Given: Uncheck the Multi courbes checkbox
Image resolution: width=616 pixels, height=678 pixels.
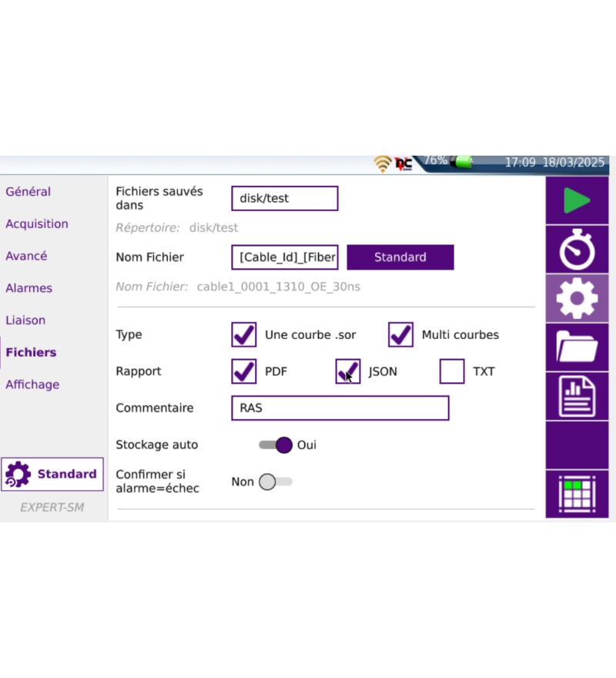Looking at the screenshot, I should tap(400, 335).
